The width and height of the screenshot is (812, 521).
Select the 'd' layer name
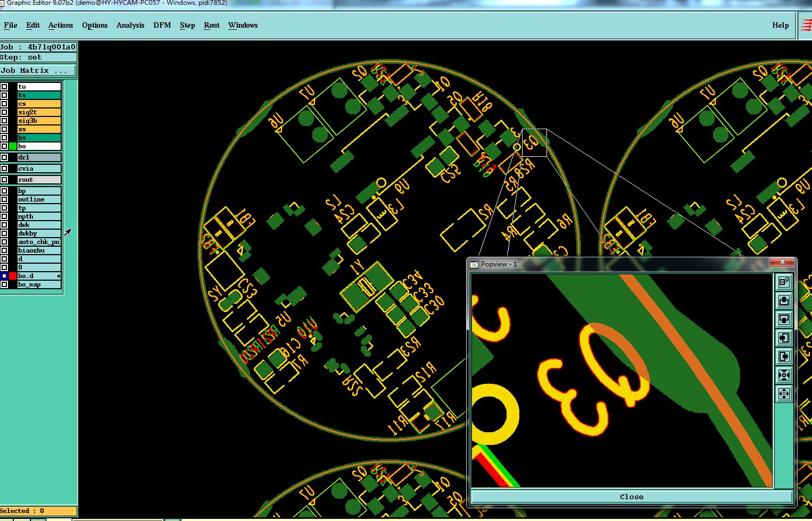pyautogui.click(x=39, y=259)
